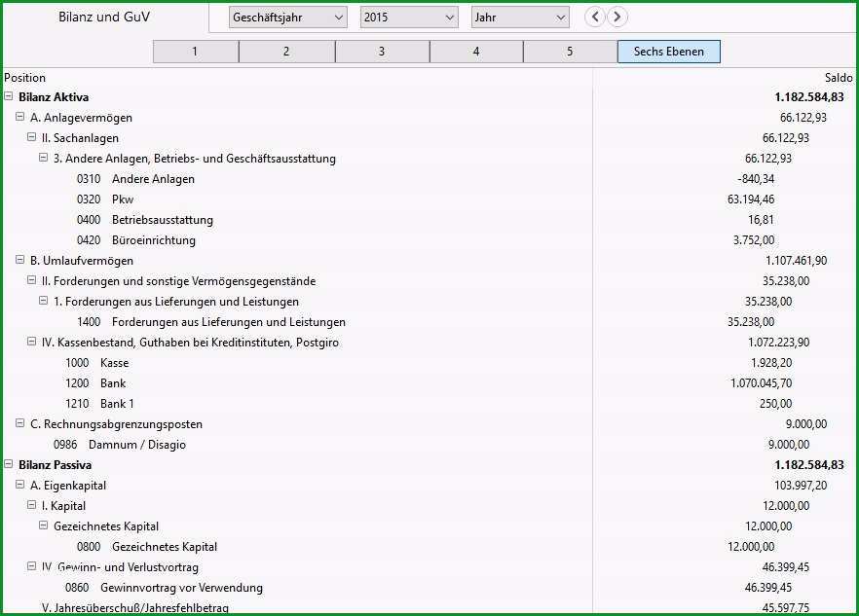Click Bank 1 balance 250,00
The height and width of the screenshot is (616, 859).
coord(775,404)
